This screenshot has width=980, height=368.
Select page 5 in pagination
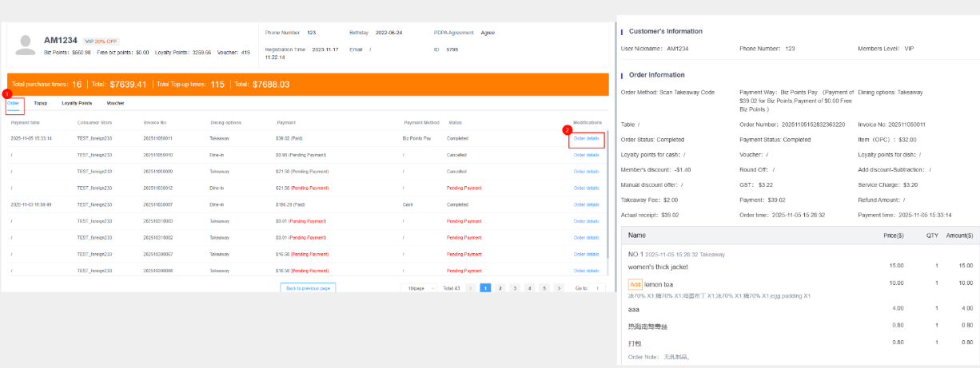544,287
